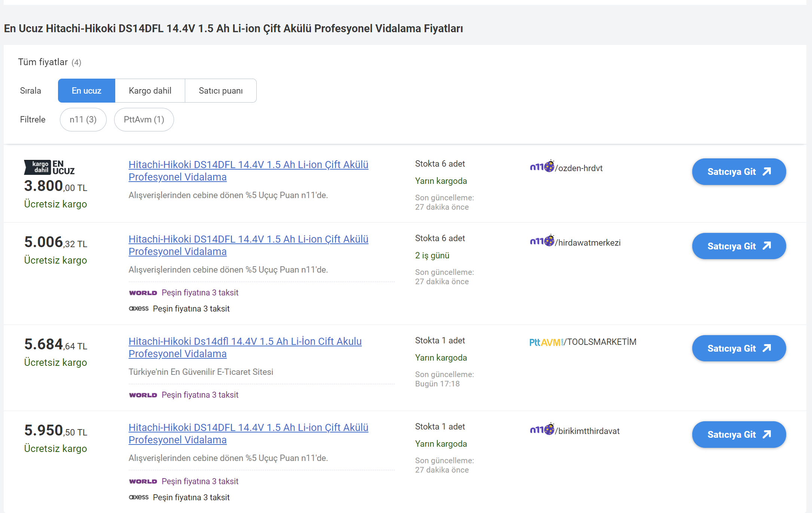
Task: Go to seller TOOLSMARKETİM via Satıcıya Git
Action: (x=739, y=348)
